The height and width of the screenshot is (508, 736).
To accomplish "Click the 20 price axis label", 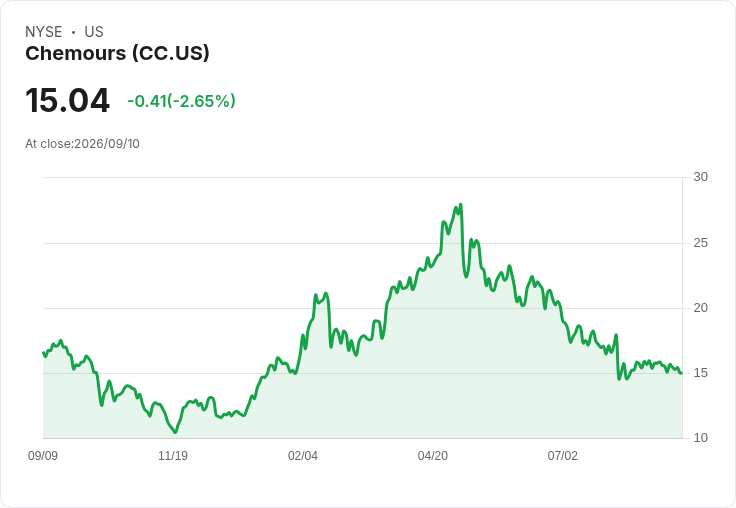I will click(700, 308).
